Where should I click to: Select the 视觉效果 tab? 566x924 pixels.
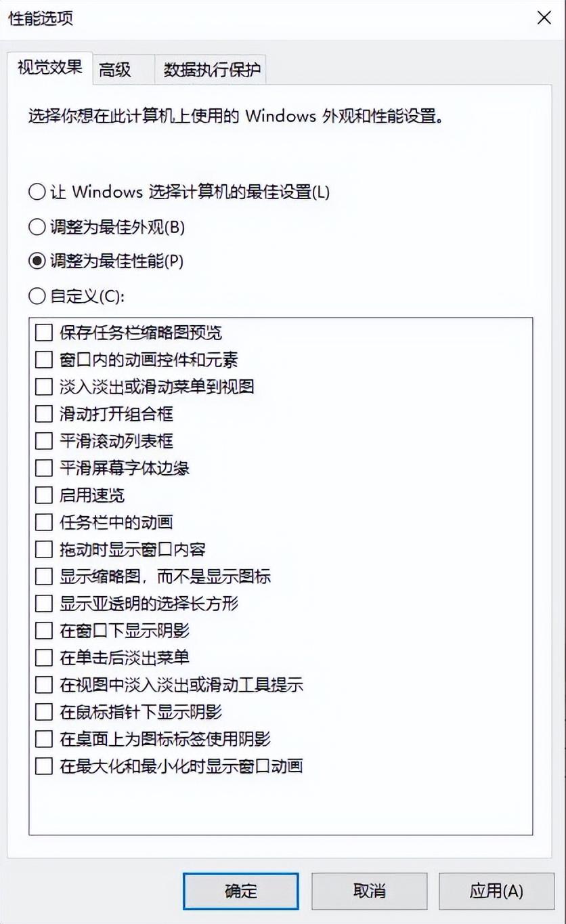[x=49, y=68]
